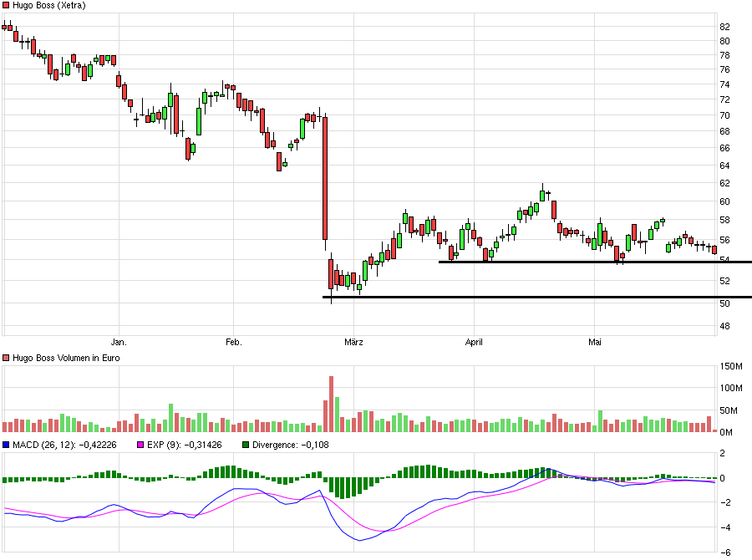752x560 pixels.
Task: Click the red Hugo Boss (Xetra) legend icon
Action: click(6, 7)
